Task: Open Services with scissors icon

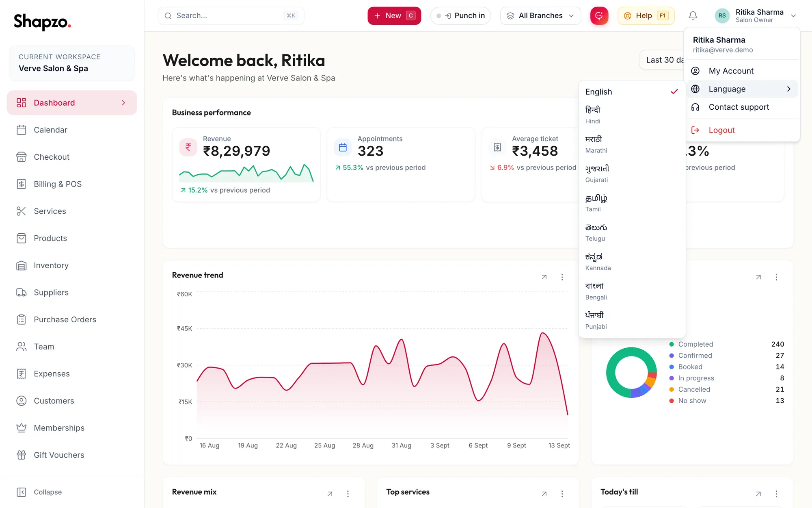Action: point(72,211)
